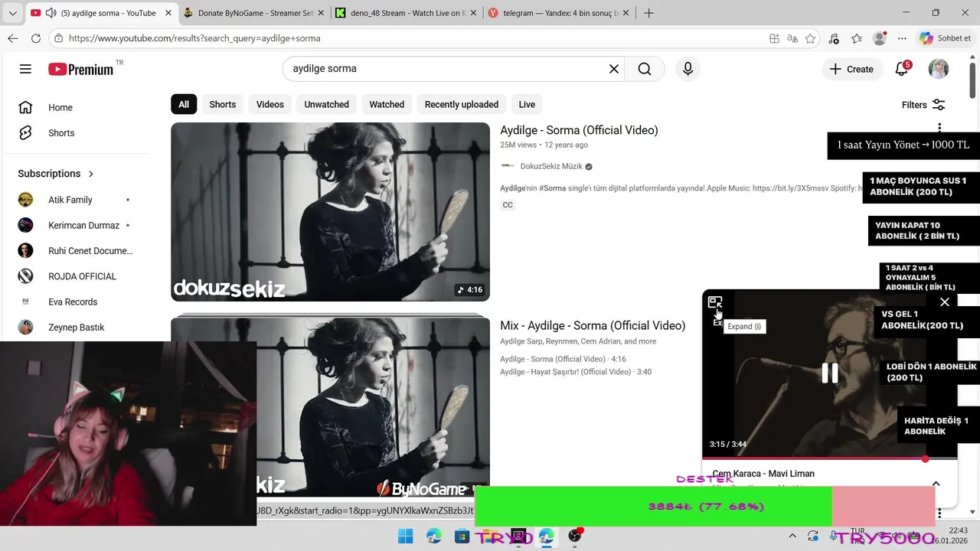Open Eva Records channel
The image size is (980, 551).
[x=74, y=302]
